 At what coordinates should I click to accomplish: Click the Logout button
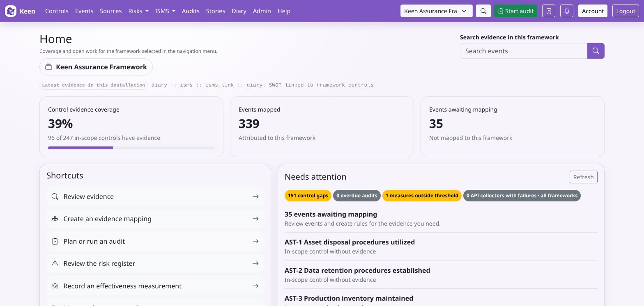point(626,11)
